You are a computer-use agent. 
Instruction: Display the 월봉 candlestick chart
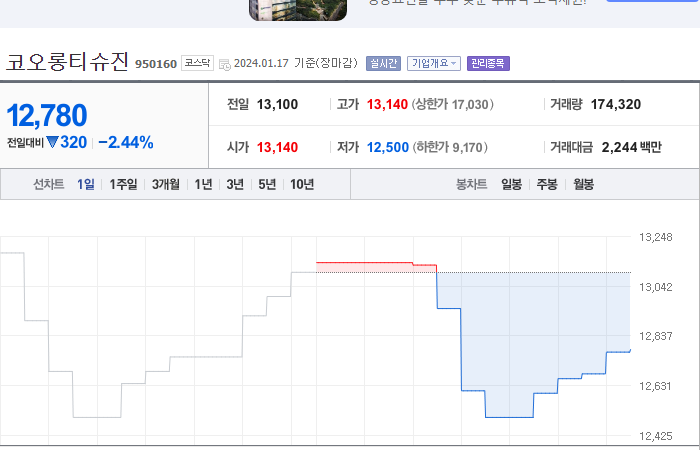pyautogui.click(x=583, y=184)
